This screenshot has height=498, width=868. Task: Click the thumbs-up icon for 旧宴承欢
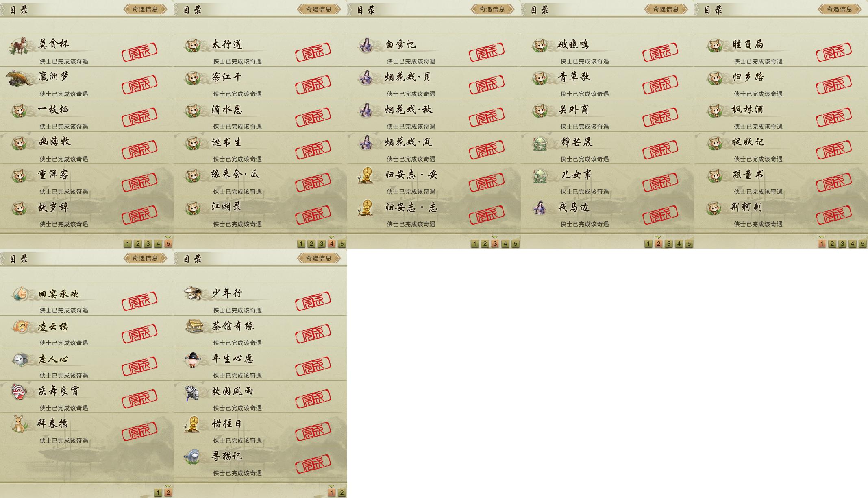coord(20,294)
